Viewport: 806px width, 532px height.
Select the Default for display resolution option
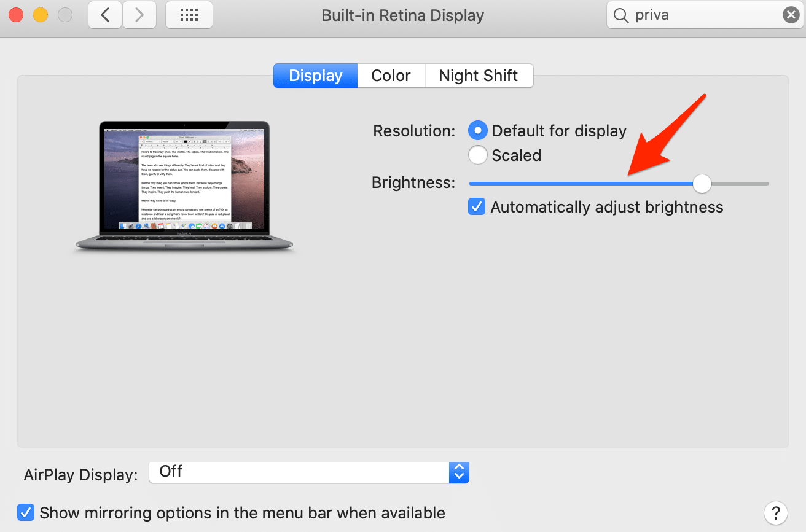pyautogui.click(x=478, y=131)
